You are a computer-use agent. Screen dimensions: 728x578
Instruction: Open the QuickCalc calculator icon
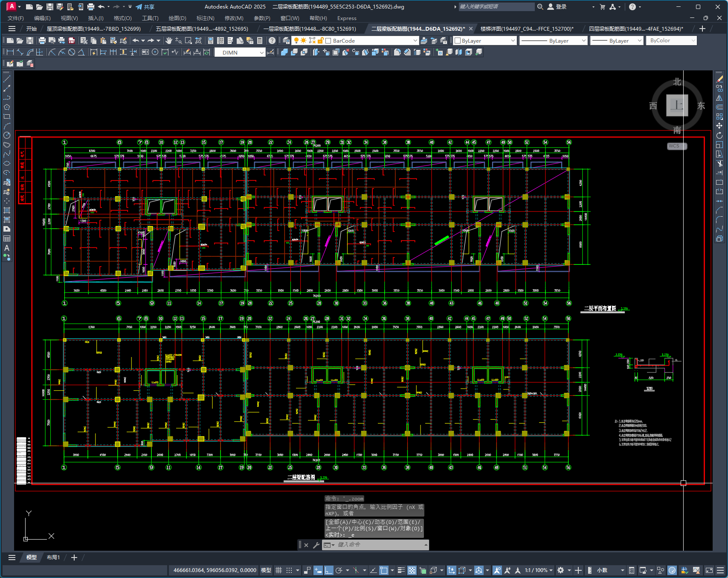coord(259,41)
